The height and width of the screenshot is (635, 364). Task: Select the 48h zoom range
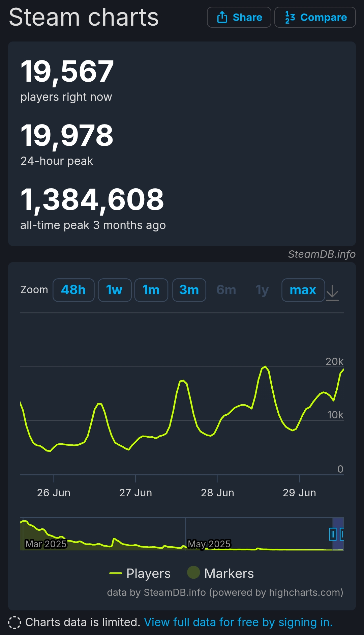click(73, 290)
